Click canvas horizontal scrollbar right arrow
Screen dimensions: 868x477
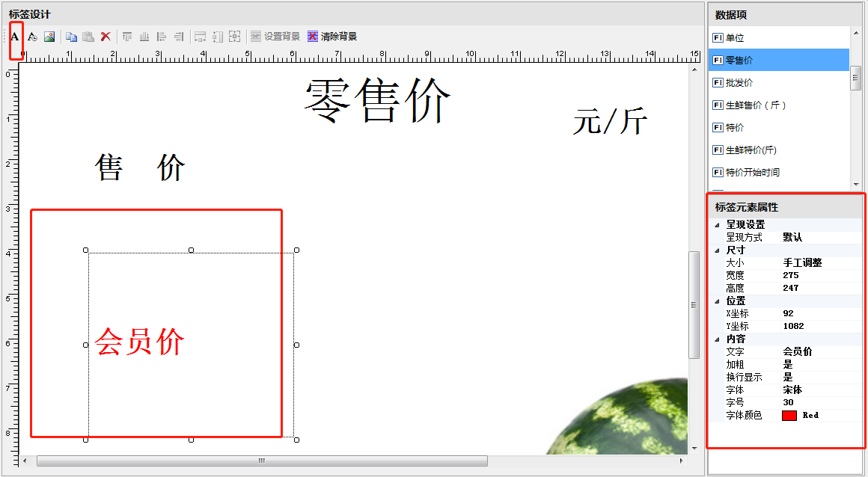tap(682, 461)
